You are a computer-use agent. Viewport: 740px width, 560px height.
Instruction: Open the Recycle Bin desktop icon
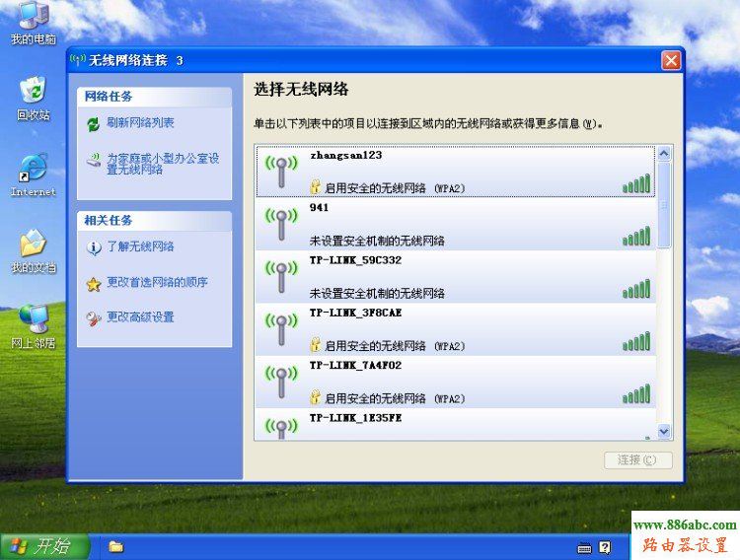[33, 99]
